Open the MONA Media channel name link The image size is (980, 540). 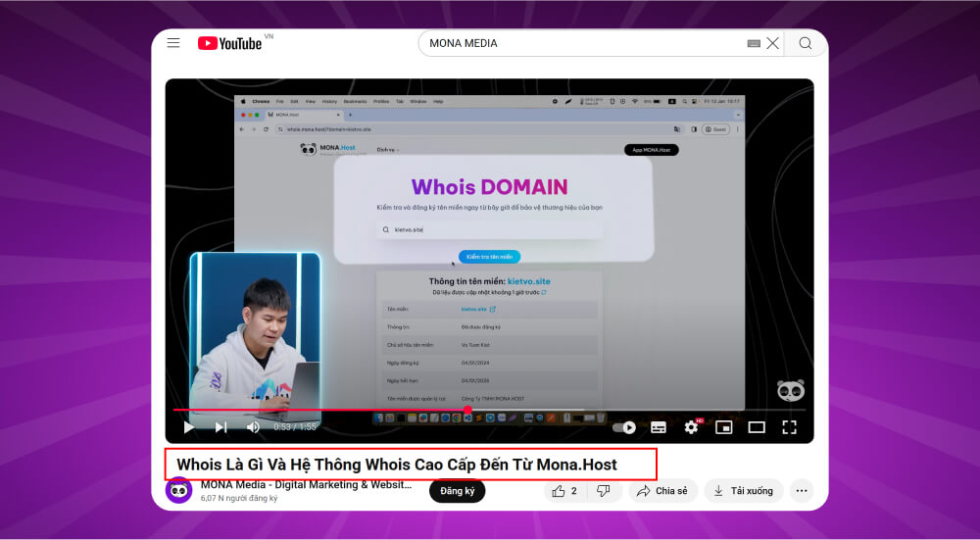pos(306,484)
